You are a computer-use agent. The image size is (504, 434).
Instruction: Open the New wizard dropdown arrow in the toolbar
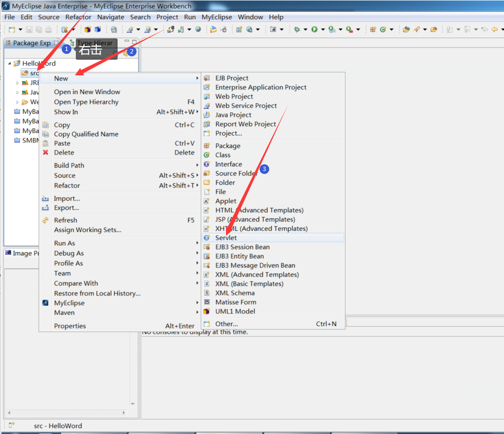click(20, 30)
